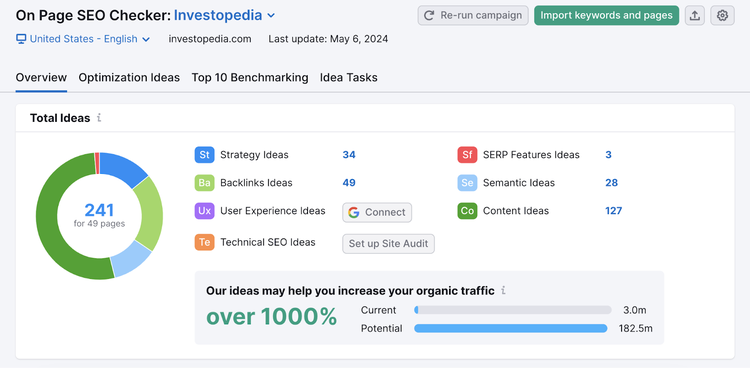Click the Content Ideas 'Co' icon
This screenshot has height=368, width=750.
[x=467, y=211]
